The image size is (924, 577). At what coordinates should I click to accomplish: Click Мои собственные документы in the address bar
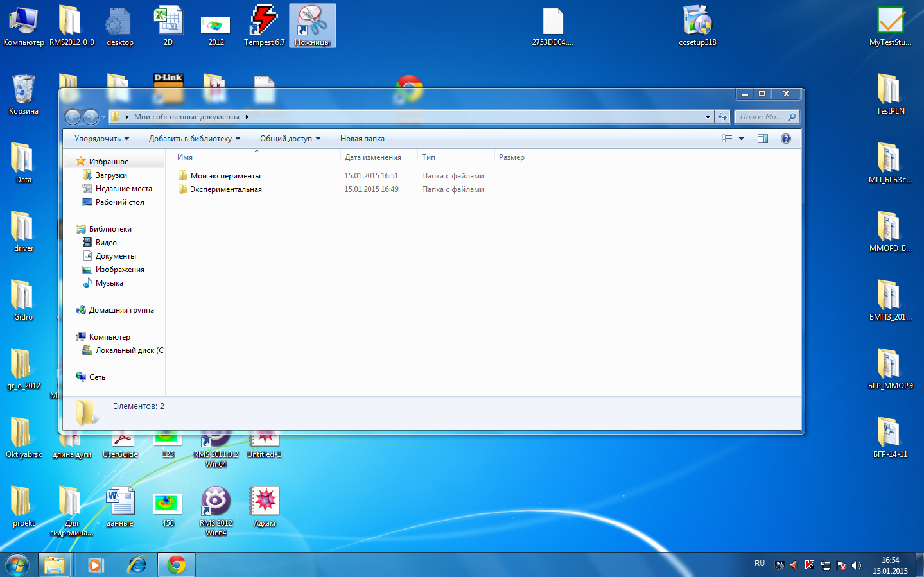pyautogui.click(x=186, y=117)
